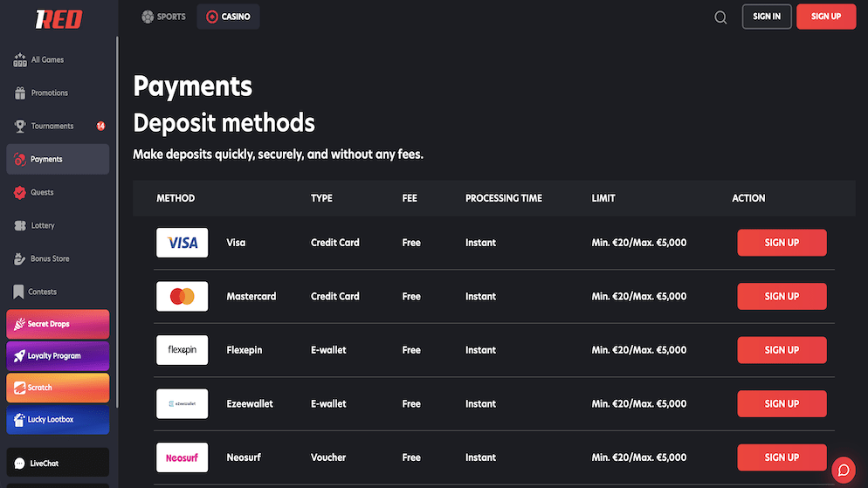Screen dimensions: 868x488
Task: Click 'Voucher' type in Neosurf row
Action: [x=328, y=457]
